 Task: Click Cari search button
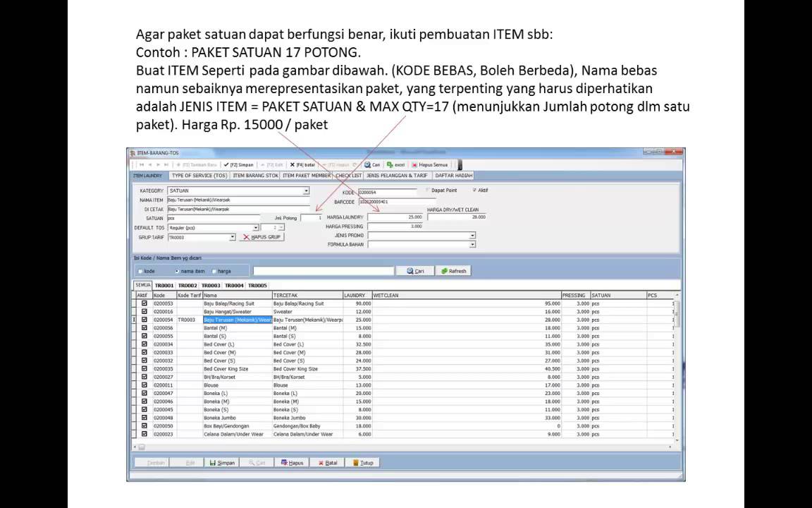click(x=414, y=271)
